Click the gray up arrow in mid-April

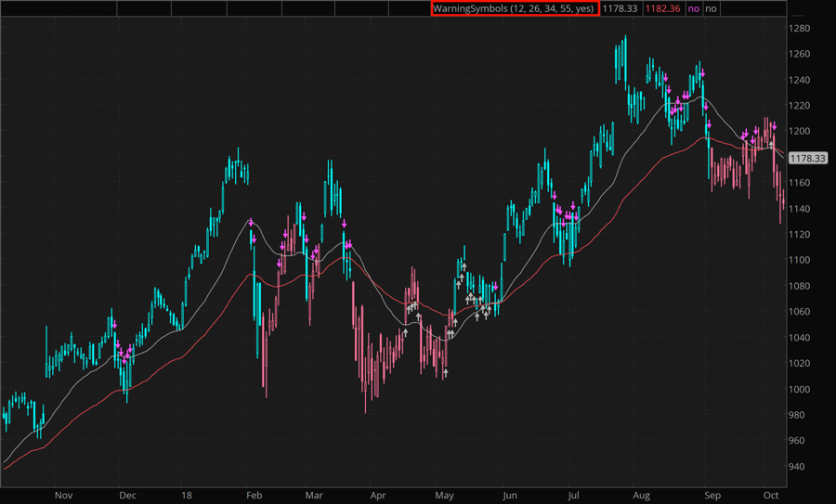click(406, 331)
